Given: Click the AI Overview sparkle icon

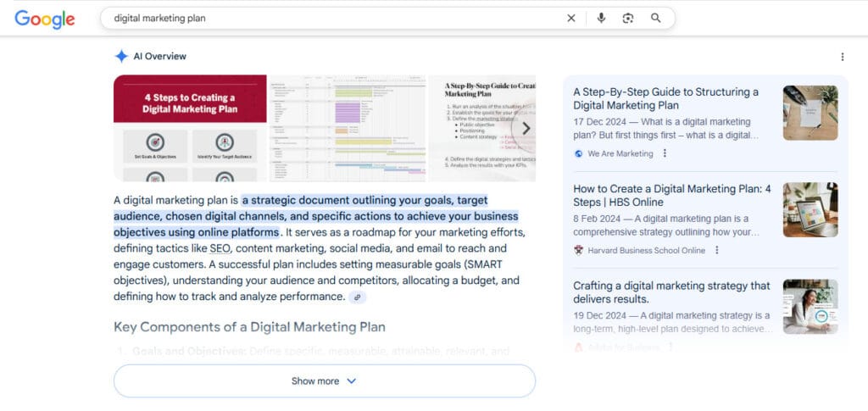Looking at the screenshot, I should (x=121, y=56).
